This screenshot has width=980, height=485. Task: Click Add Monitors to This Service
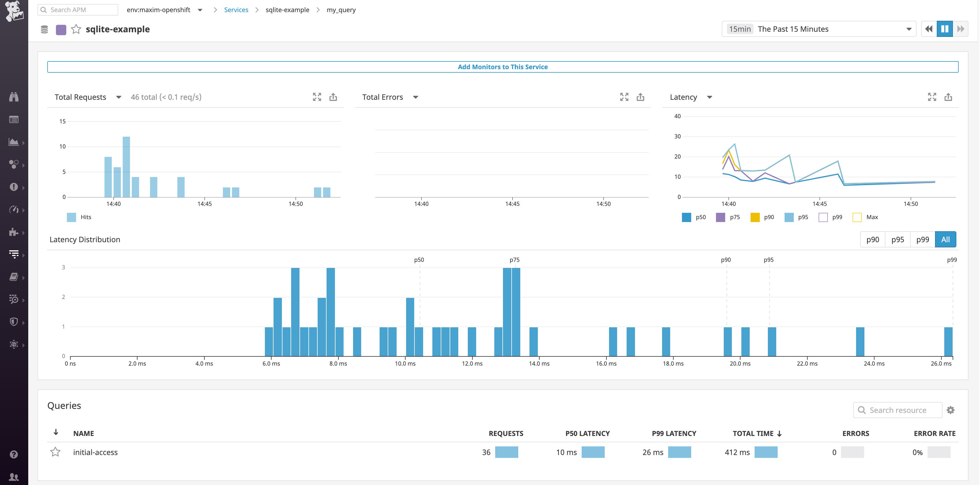click(x=503, y=67)
